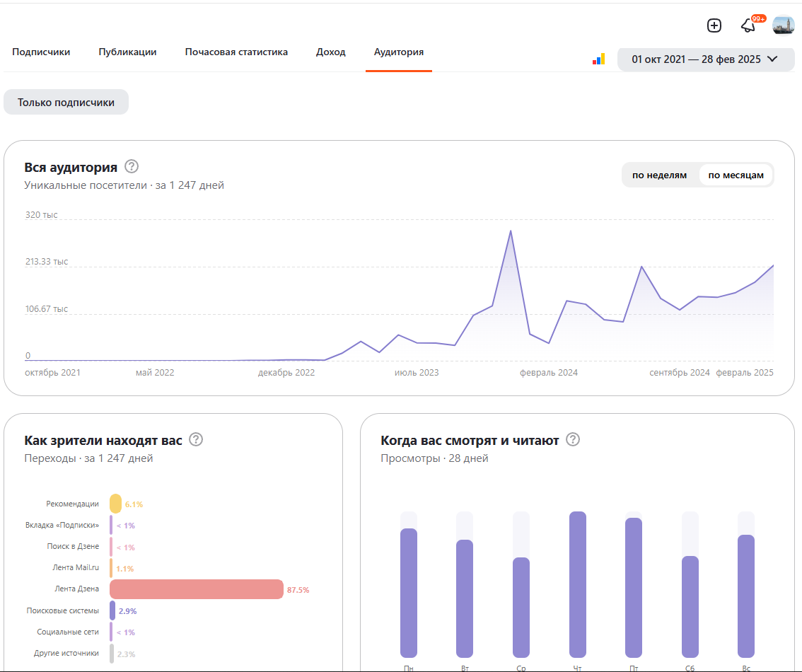
Task: Switch chart to по месяцам view
Action: click(736, 175)
